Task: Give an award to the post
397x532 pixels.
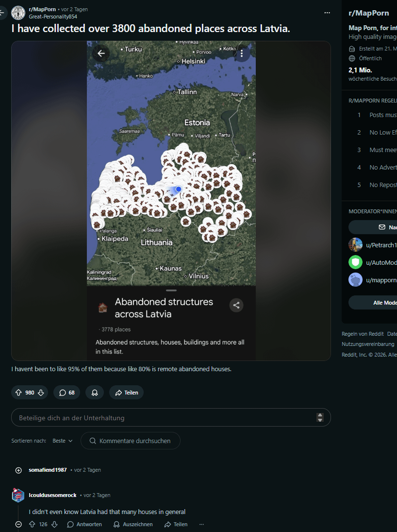Action: click(95, 393)
